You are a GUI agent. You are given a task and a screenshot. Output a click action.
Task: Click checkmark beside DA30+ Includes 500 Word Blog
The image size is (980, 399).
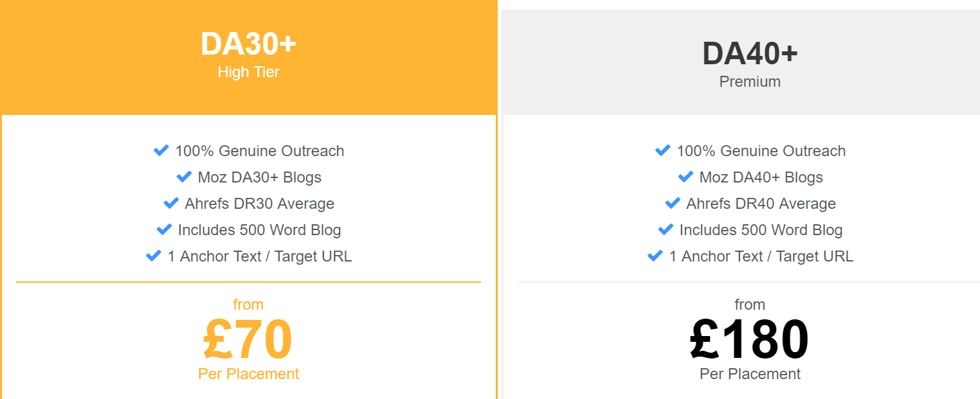(x=164, y=229)
